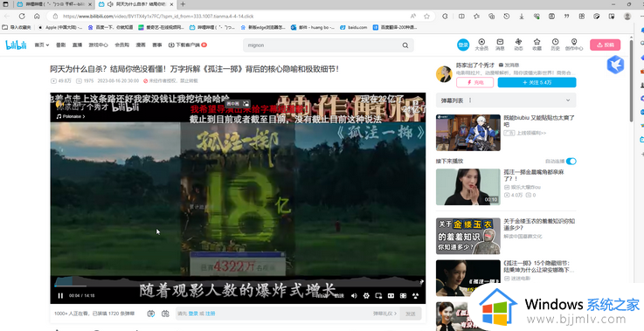Screen dimensions: 644x331
Task: Click the bilibili logo in header
Action: pos(16,45)
